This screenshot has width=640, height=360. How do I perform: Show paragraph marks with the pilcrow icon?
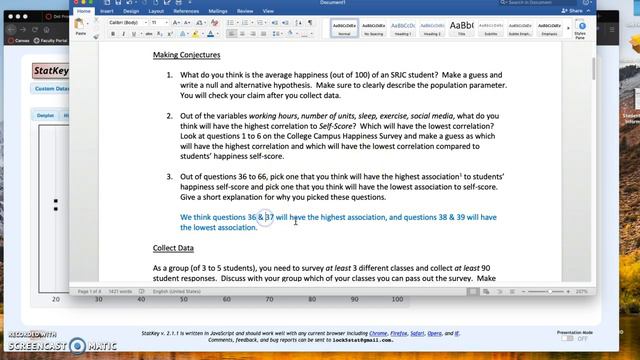pyautogui.click(x=310, y=23)
